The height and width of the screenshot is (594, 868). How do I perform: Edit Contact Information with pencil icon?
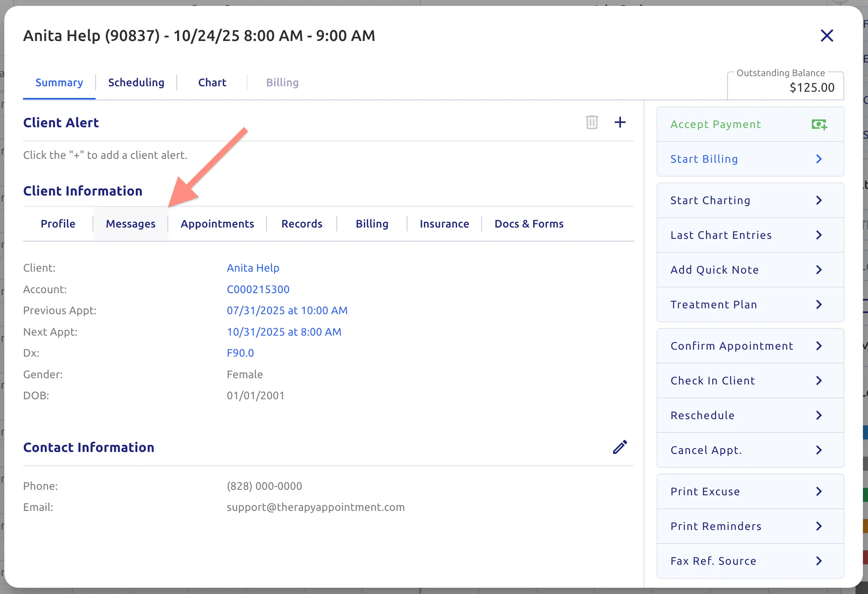tap(620, 447)
